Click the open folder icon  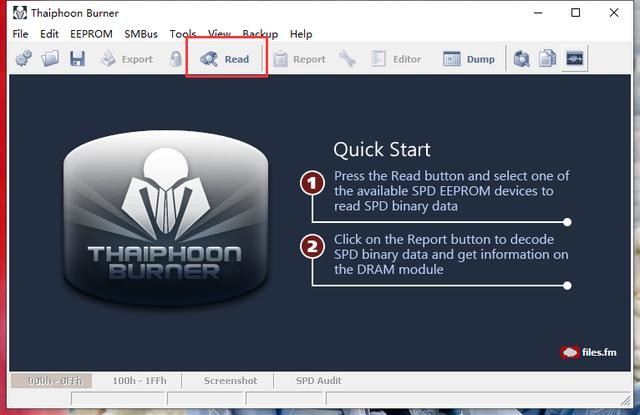click(x=50, y=59)
